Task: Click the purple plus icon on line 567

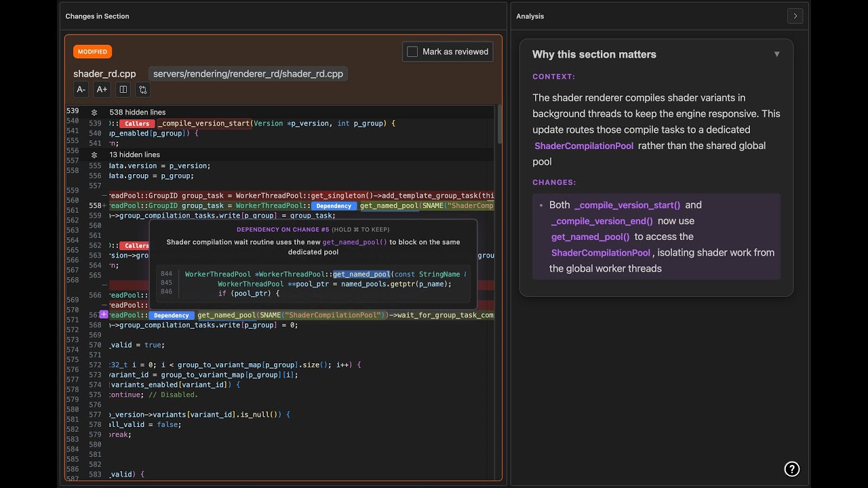Action: click(104, 314)
